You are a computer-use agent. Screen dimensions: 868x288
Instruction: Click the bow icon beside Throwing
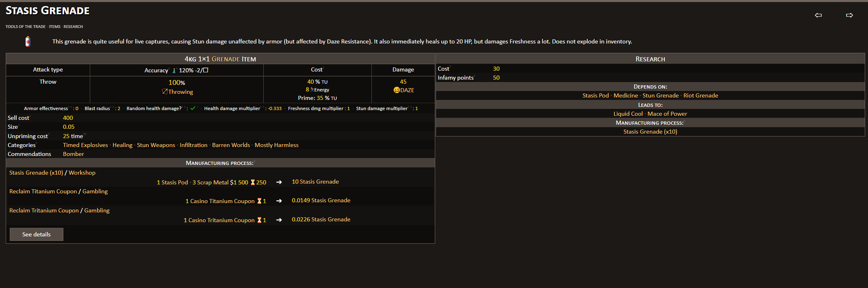click(x=165, y=92)
